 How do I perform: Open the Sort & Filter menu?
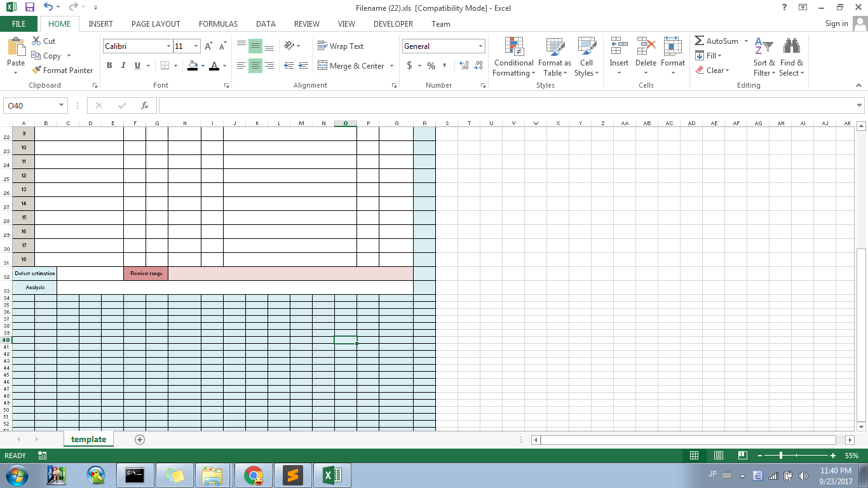pyautogui.click(x=764, y=57)
